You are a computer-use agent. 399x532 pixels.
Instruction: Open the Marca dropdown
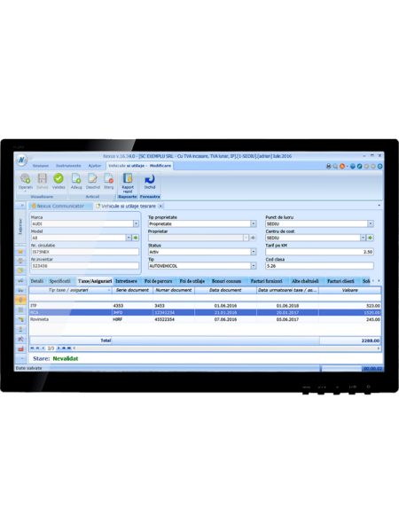136,224
